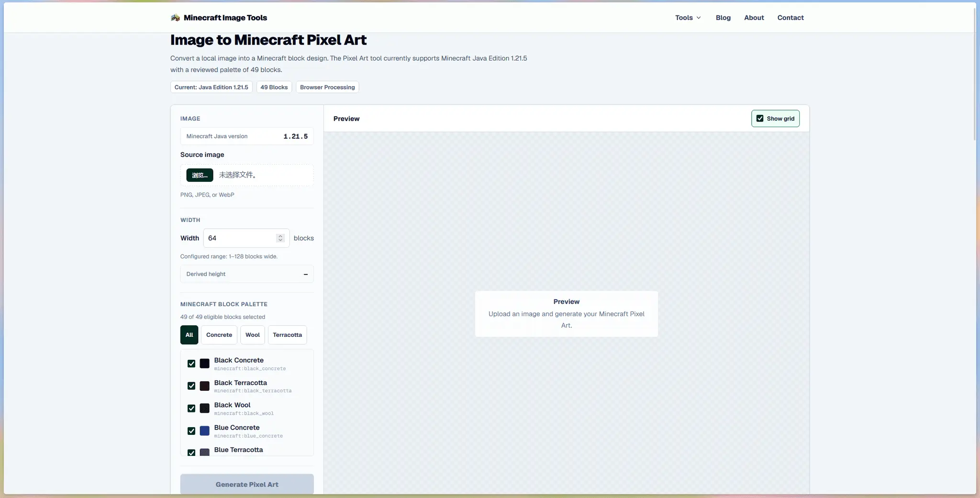Uncheck the Black Wool checkbox
Screen dimensions: 980x498
click(x=191, y=409)
